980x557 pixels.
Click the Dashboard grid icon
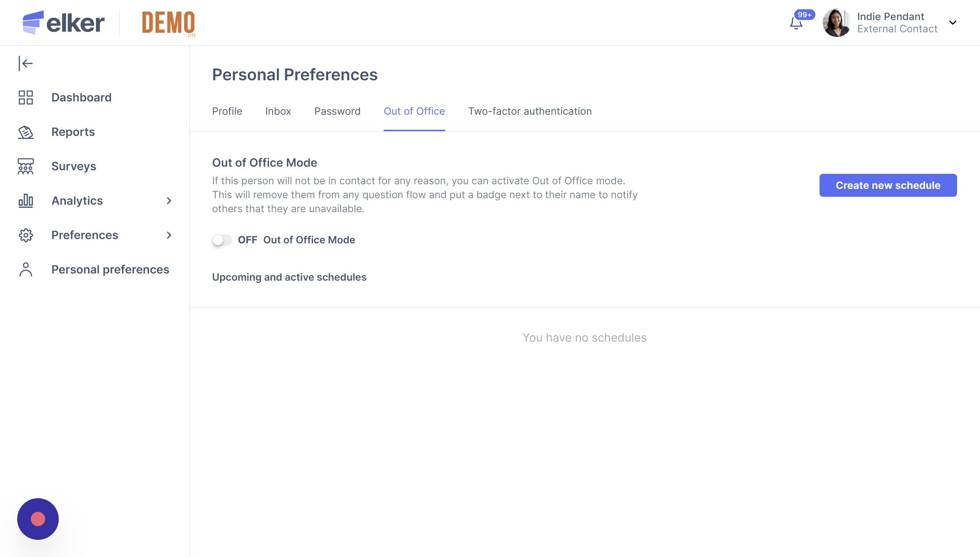(x=25, y=97)
